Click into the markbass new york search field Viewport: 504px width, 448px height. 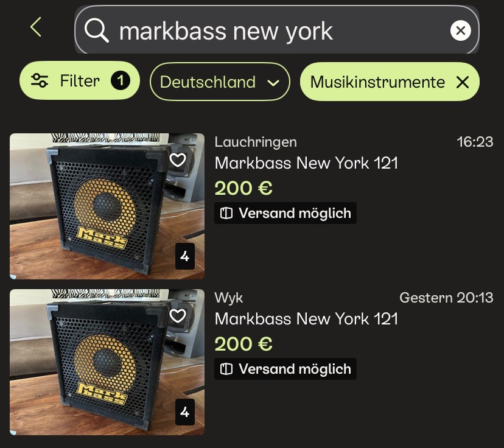tap(277, 30)
